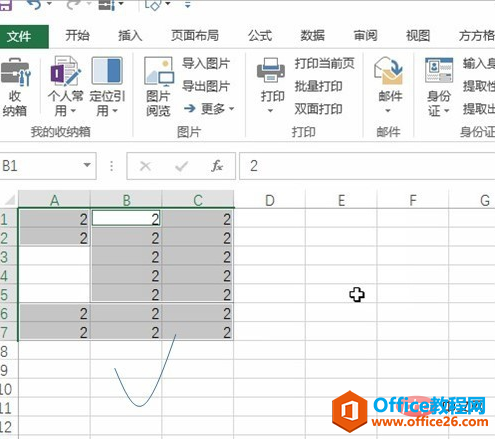Click into the formula bar input
495x439 pixels.
pyautogui.click(x=367, y=166)
